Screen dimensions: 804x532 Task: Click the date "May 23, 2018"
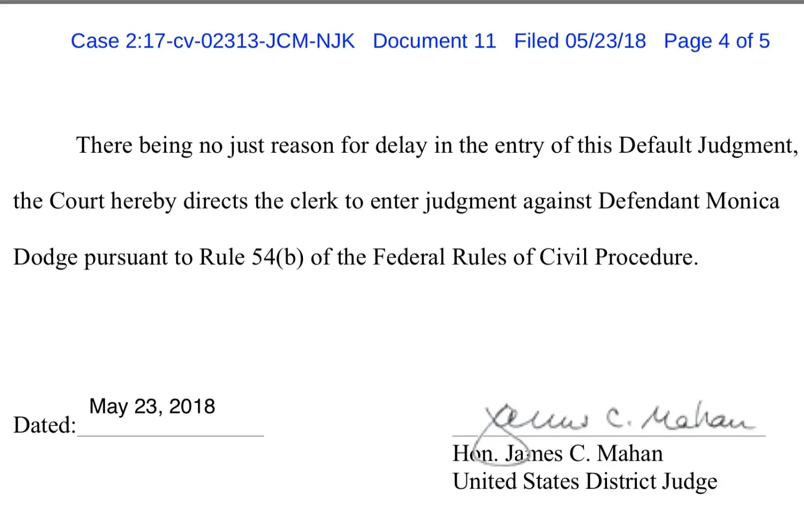tap(152, 406)
